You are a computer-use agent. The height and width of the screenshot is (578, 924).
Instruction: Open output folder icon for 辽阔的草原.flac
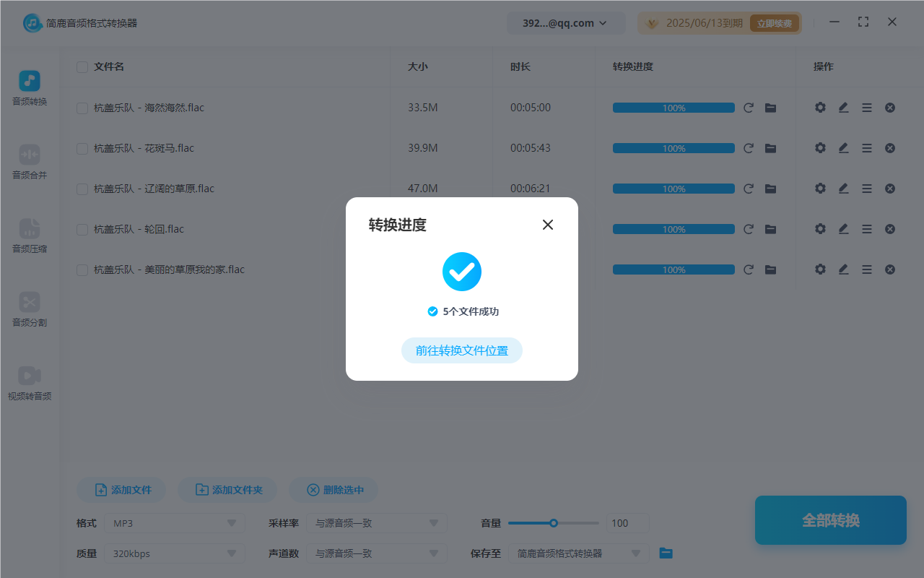(770, 188)
